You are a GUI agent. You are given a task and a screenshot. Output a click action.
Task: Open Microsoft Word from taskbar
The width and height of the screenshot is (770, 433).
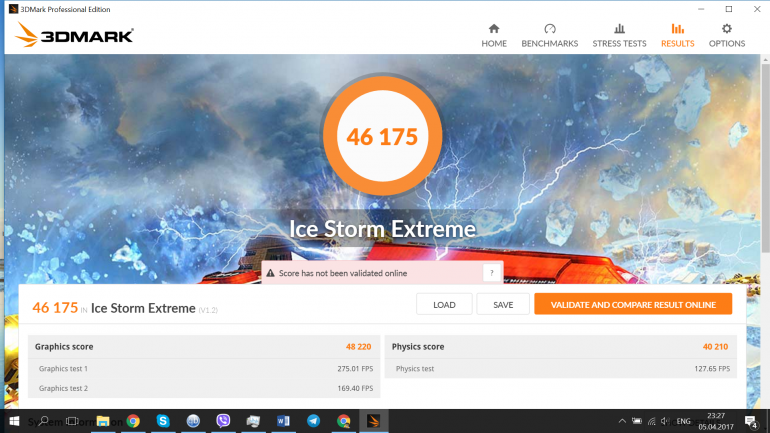point(283,421)
